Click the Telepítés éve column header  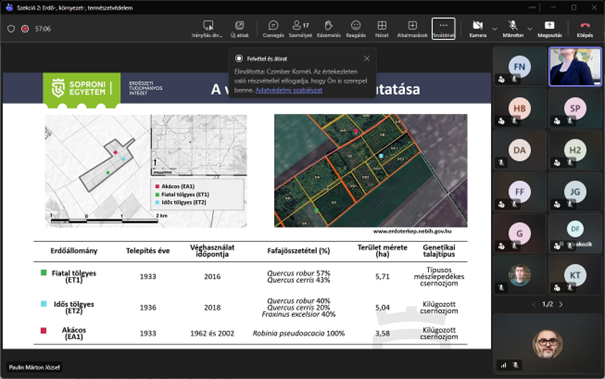point(148,251)
